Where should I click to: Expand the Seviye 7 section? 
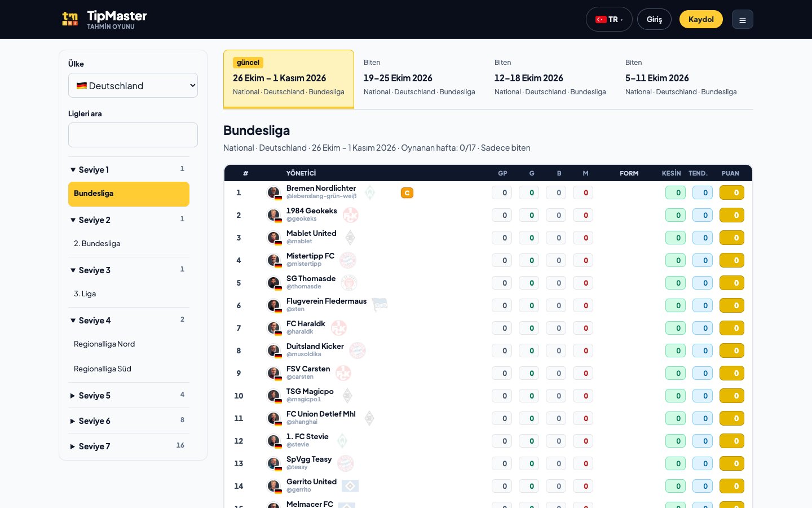tap(129, 446)
